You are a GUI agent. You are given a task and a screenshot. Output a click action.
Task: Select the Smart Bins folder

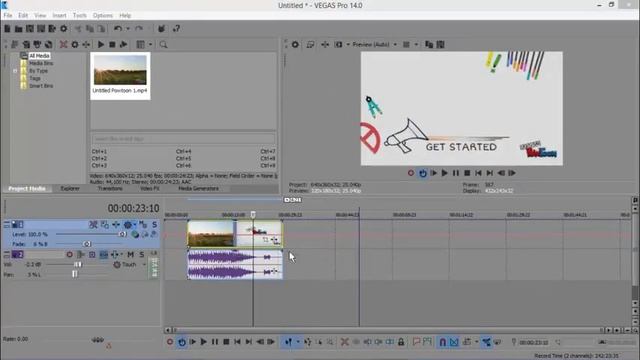click(41, 86)
